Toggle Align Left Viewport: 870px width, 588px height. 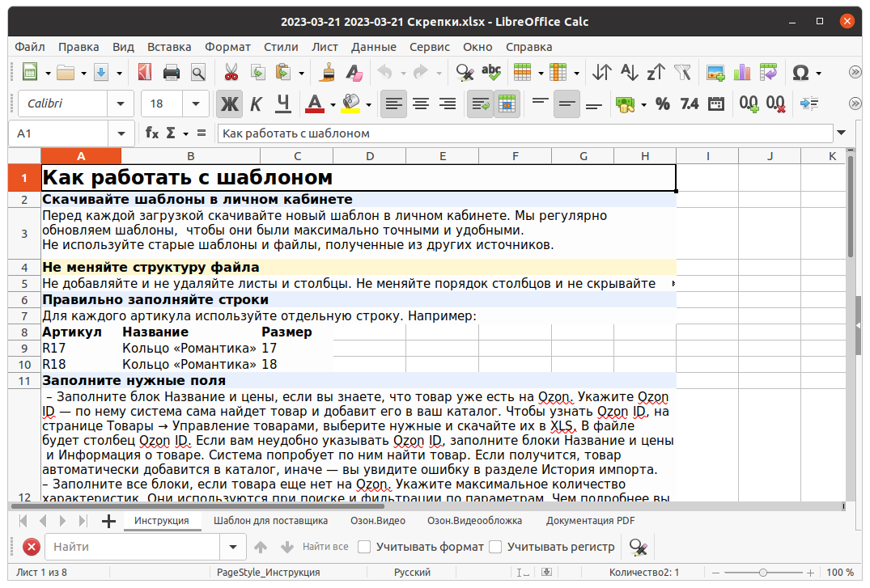pyautogui.click(x=394, y=104)
